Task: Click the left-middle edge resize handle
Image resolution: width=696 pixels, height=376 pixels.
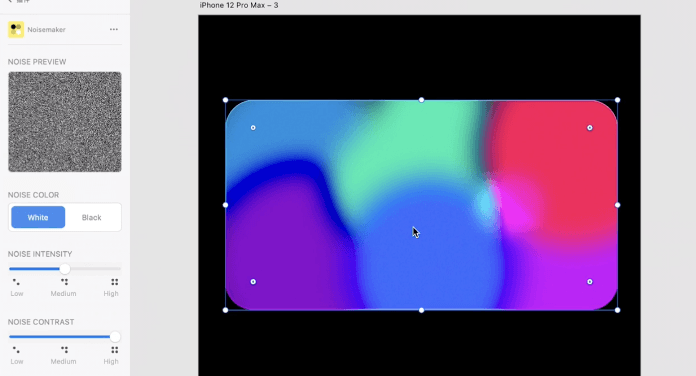Action: (225, 205)
